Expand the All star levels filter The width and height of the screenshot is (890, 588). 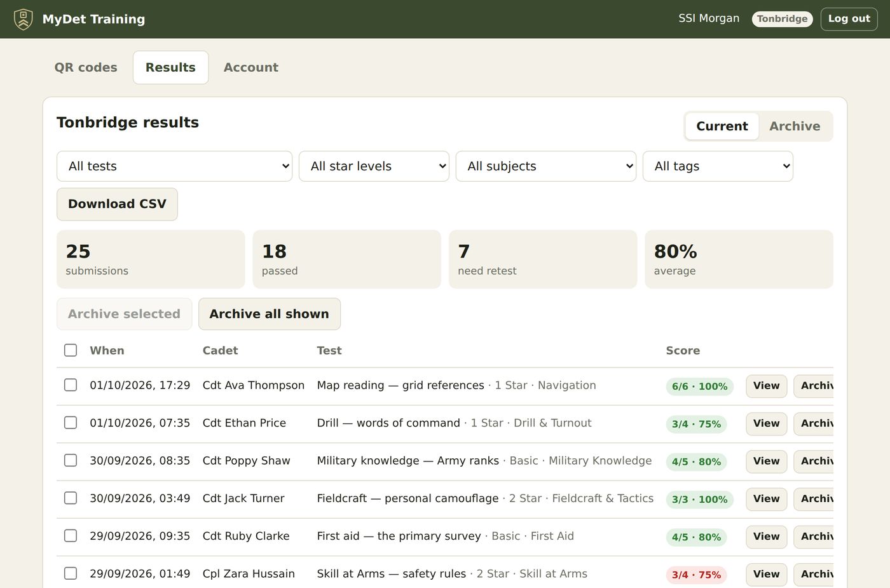374,166
